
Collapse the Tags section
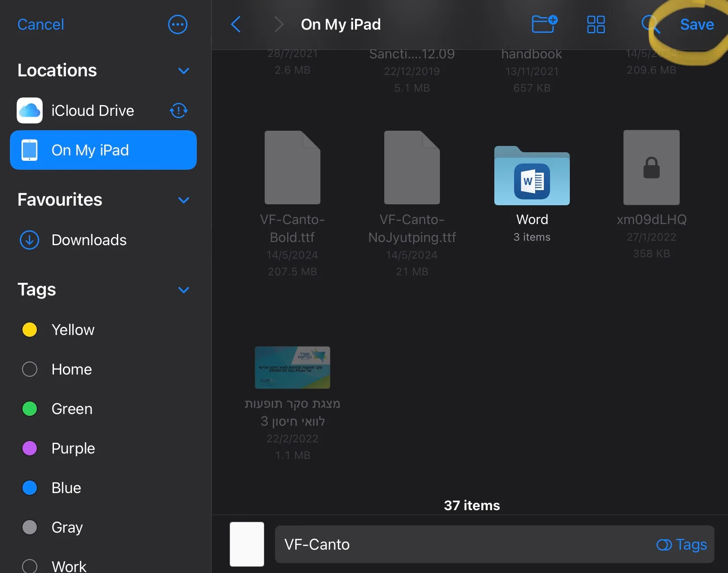(183, 290)
